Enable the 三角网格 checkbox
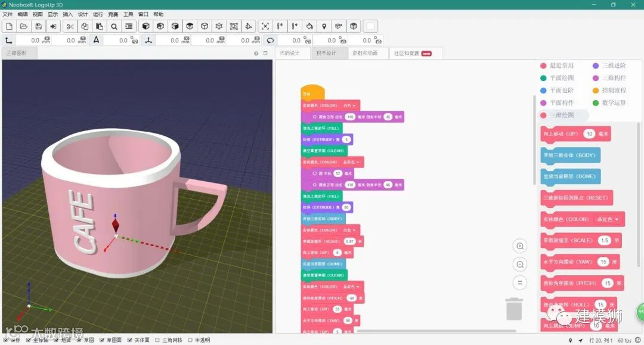 (x=157, y=340)
